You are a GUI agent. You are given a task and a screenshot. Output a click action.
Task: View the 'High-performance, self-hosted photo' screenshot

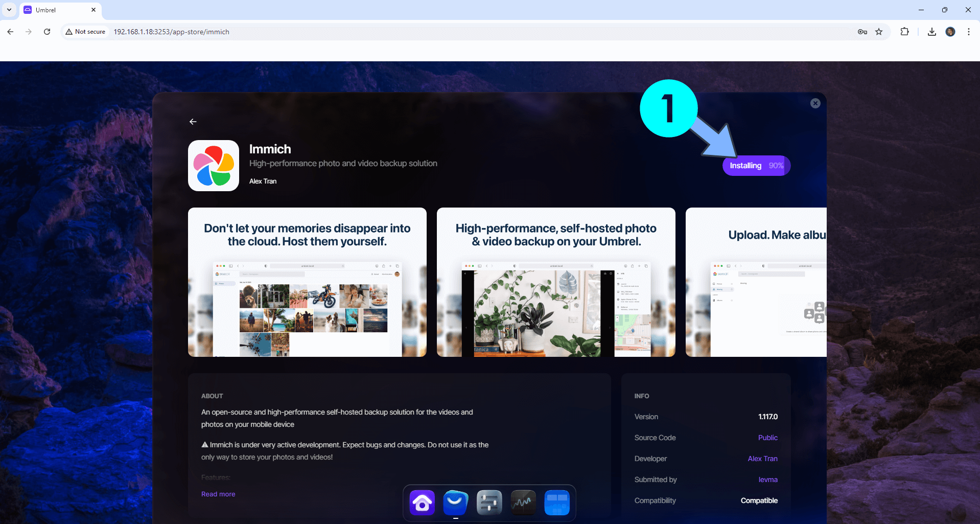point(556,282)
